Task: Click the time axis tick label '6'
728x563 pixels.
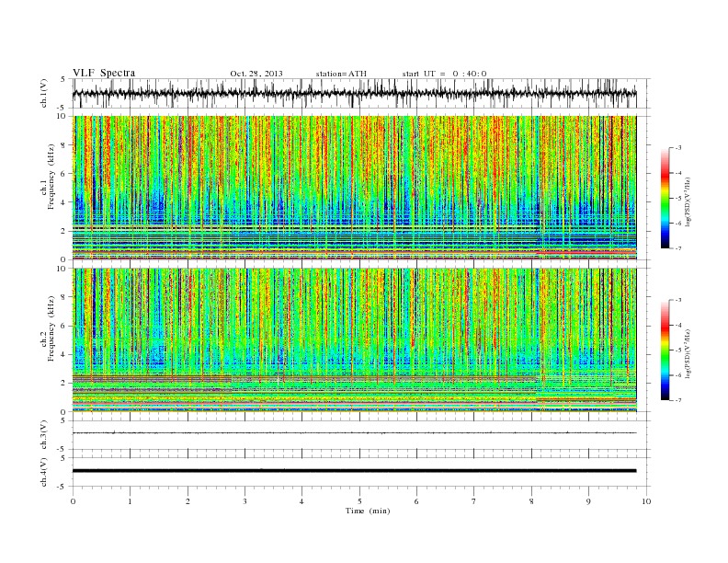Action: click(x=416, y=501)
